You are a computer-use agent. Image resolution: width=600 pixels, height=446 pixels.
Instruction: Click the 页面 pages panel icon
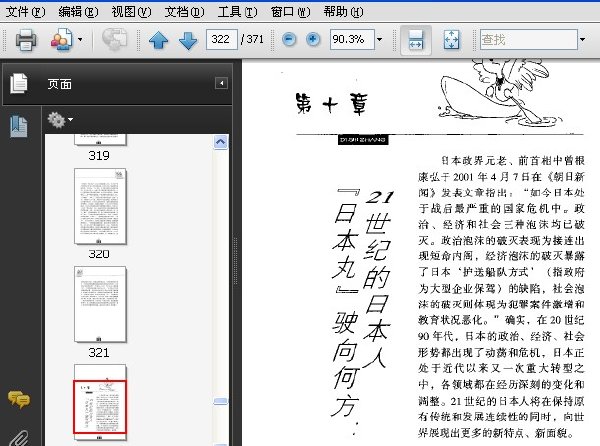[19, 83]
